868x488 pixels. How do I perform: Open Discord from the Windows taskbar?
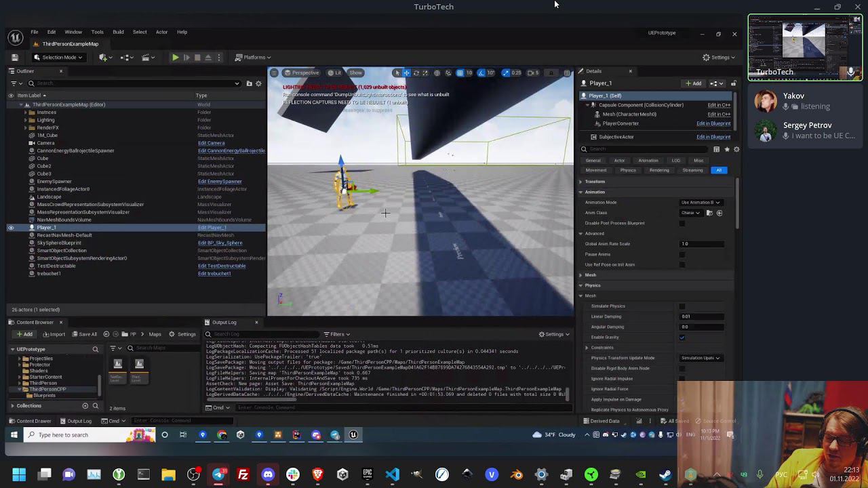click(x=268, y=474)
